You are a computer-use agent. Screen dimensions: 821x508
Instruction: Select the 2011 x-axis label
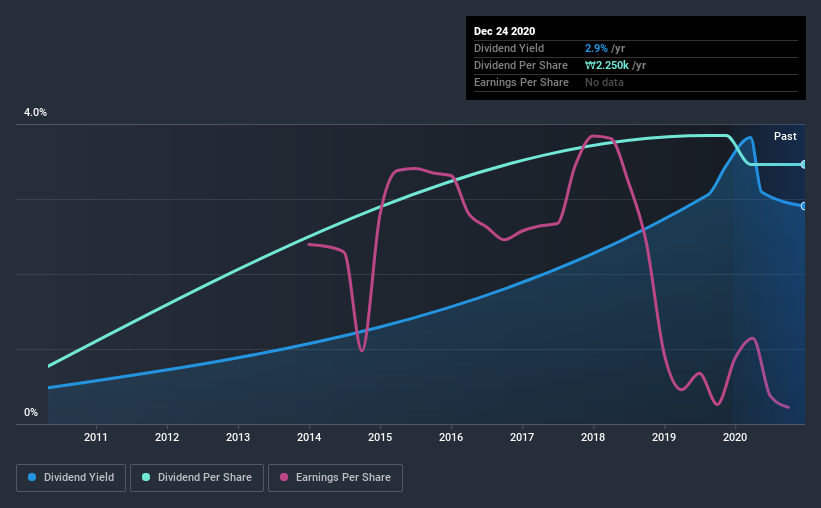[x=96, y=437]
